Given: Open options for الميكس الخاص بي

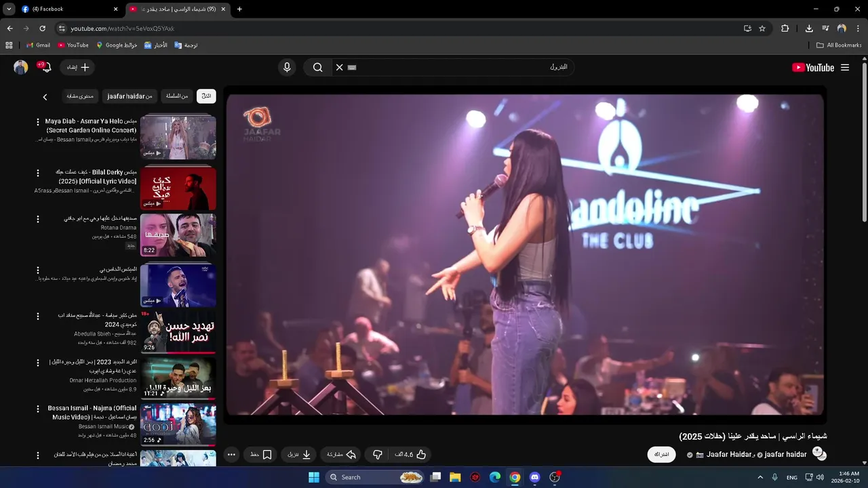Looking at the screenshot, I should (x=38, y=270).
